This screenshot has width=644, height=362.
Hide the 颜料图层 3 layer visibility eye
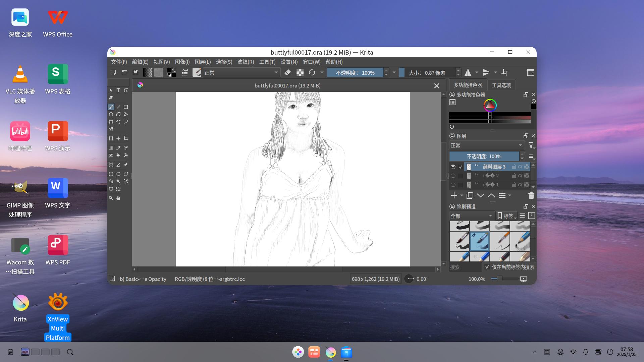453,167
